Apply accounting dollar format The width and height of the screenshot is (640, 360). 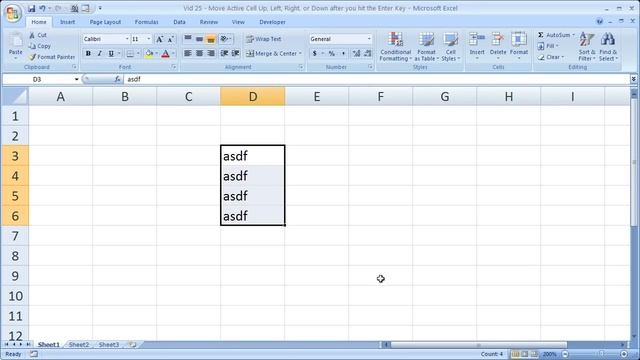314,53
